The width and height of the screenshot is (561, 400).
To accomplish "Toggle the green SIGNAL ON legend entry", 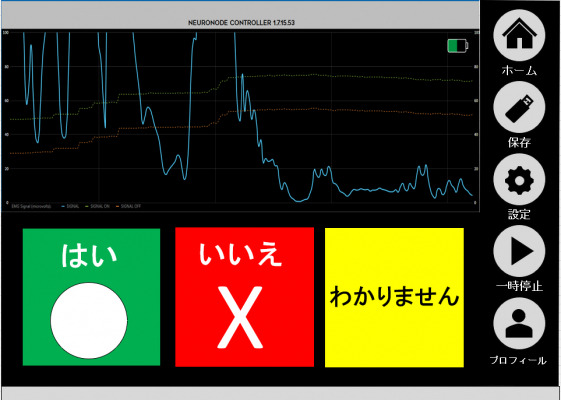I will (97, 206).
